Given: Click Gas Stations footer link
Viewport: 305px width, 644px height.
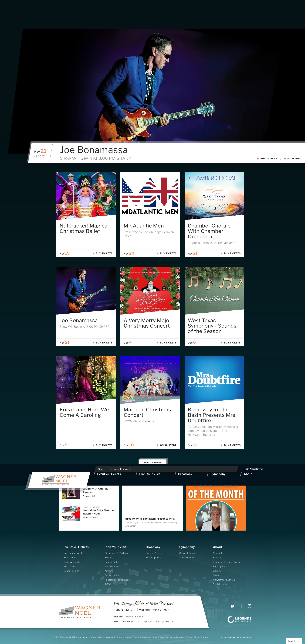Looking at the screenshot, I should pos(112,567).
